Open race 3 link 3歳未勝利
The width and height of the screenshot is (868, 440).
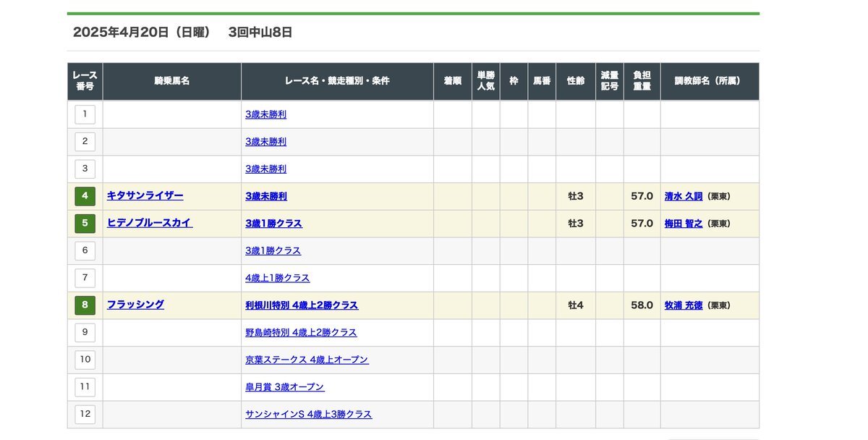(265, 169)
